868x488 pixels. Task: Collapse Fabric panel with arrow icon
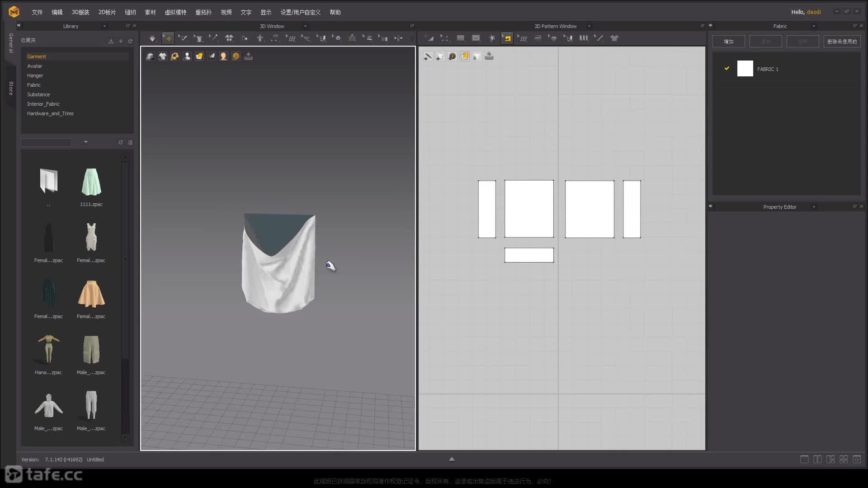coord(710,25)
